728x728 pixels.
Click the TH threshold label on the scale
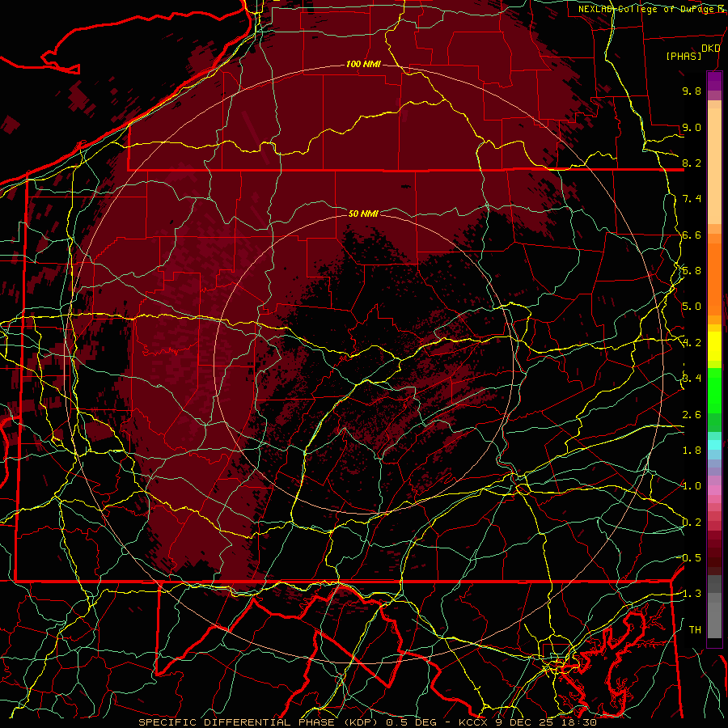point(695,630)
